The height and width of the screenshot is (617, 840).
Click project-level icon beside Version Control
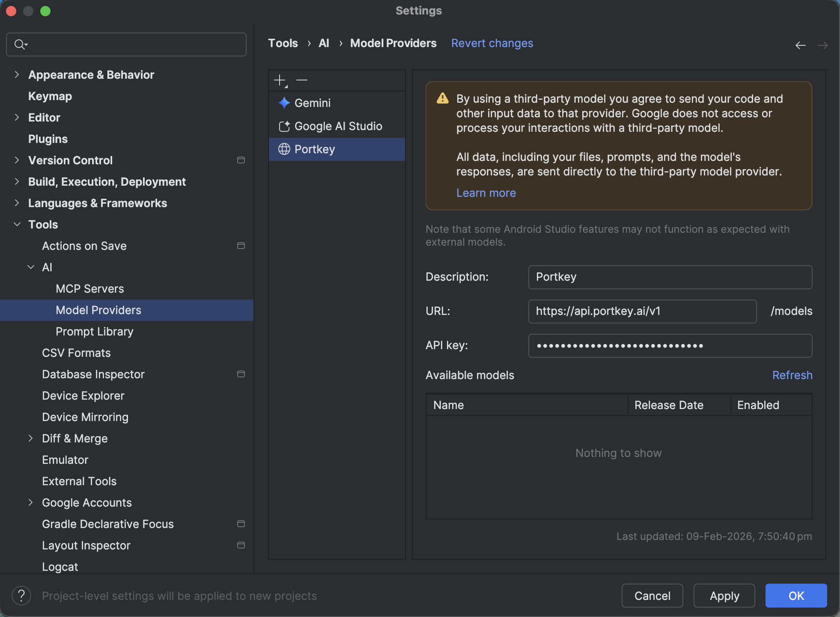pyautogui.click(x=241, y=160)
